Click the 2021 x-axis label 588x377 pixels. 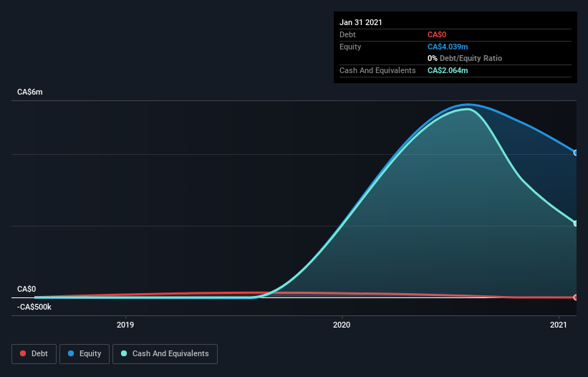(559, 325)
